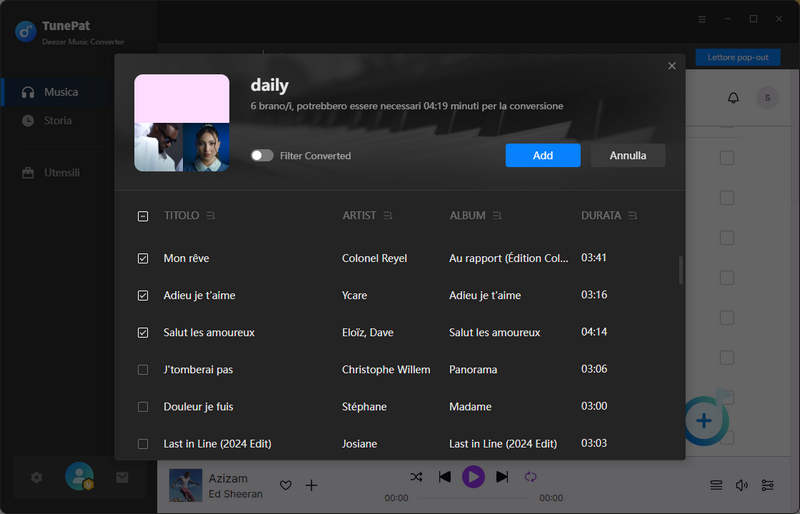Click artist name Josiane

tap(359, 444)
